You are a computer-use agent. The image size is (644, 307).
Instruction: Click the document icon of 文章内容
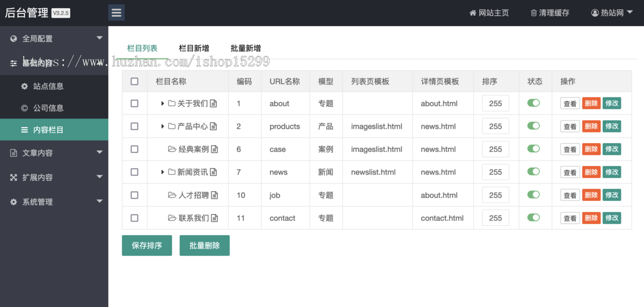point(13,153)
